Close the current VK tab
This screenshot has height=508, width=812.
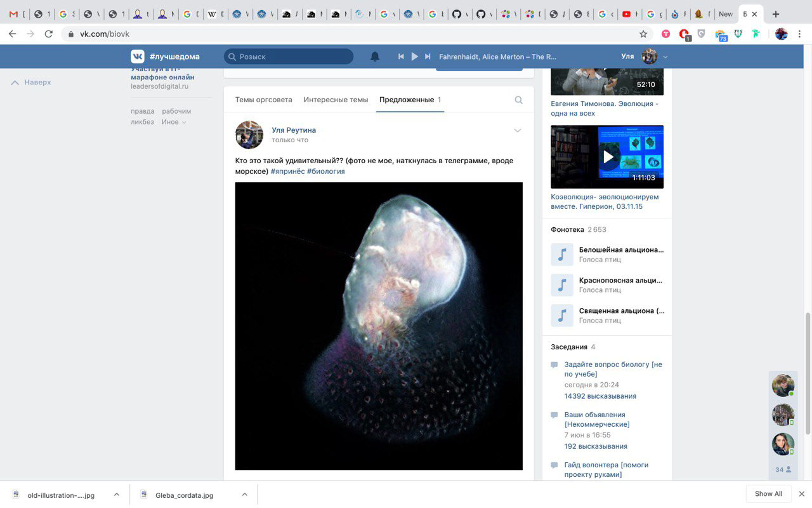click(754, 14)
